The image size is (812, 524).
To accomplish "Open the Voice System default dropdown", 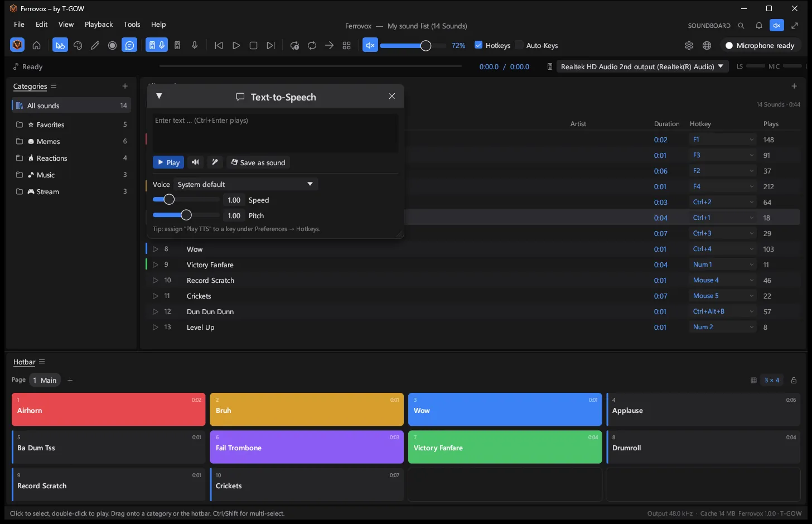I will (x=245, y=184).
